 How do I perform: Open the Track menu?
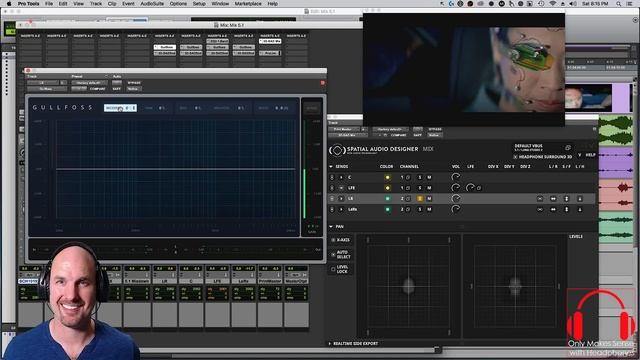click(96, 4)
